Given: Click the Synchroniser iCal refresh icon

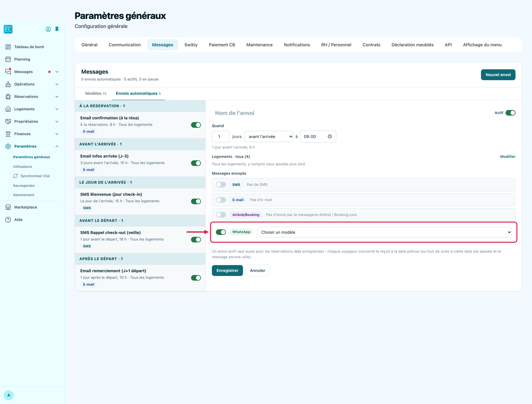Looking at the screenshot, I should [x=16, y=176].
